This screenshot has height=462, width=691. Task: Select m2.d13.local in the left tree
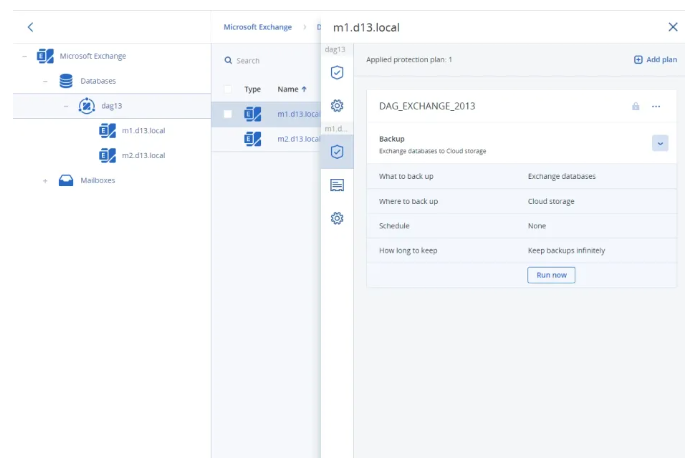pyautogui.click(x=142, y=155)
